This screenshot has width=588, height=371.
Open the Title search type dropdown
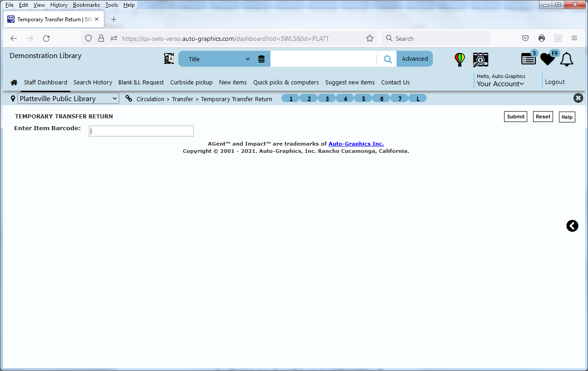tap(220, 59)
